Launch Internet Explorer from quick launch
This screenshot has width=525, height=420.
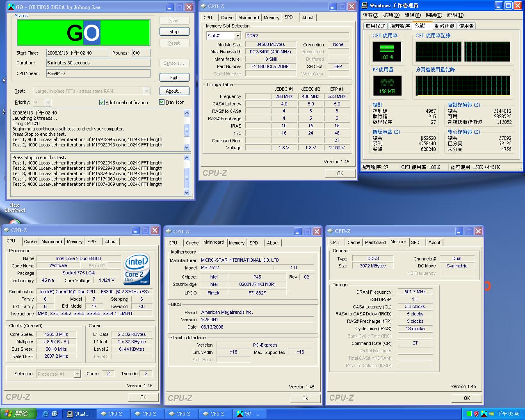point(45,414)
